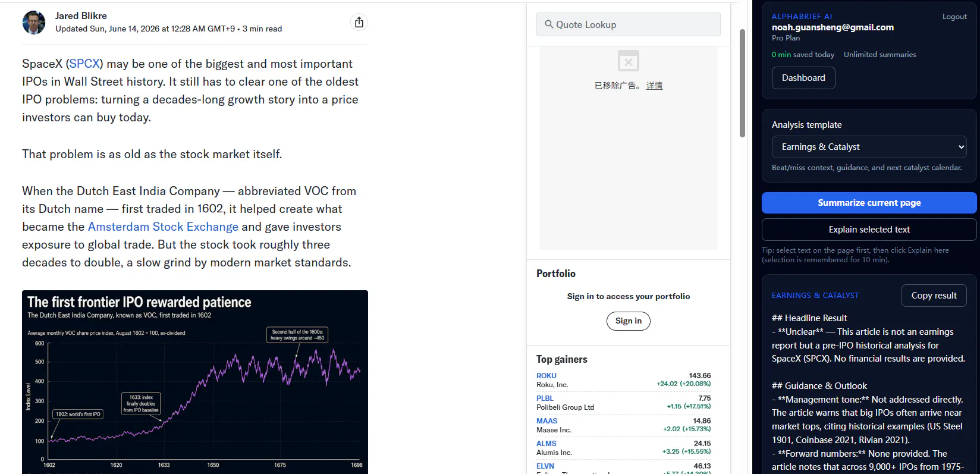Click the Portfolio heading
This screenshot has width=980, height=474.
tap(556, 274)
